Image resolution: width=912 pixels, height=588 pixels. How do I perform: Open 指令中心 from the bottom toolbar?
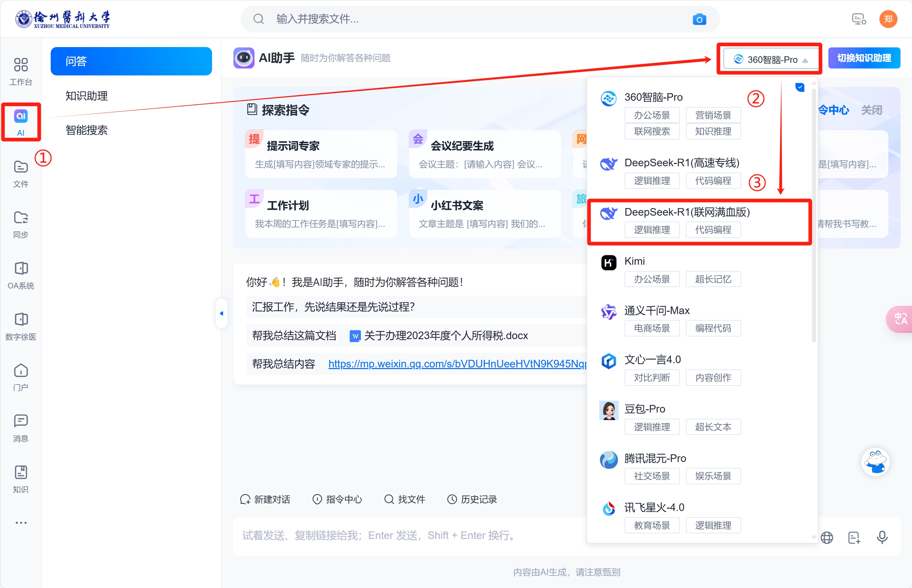pos(337,499)
